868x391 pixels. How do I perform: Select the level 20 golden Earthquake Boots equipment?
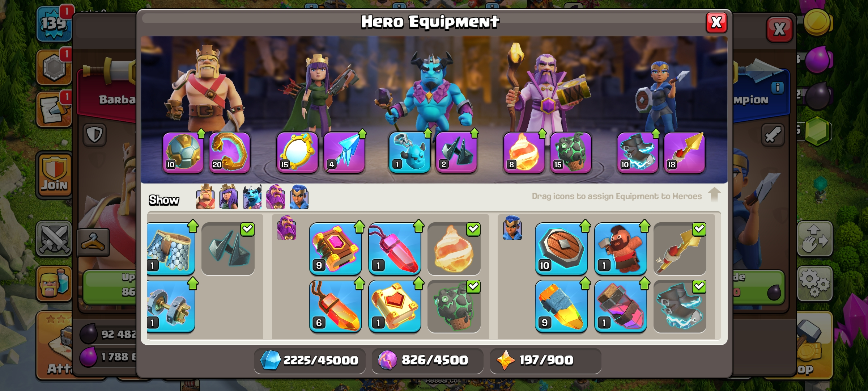[x=230, y=152]
